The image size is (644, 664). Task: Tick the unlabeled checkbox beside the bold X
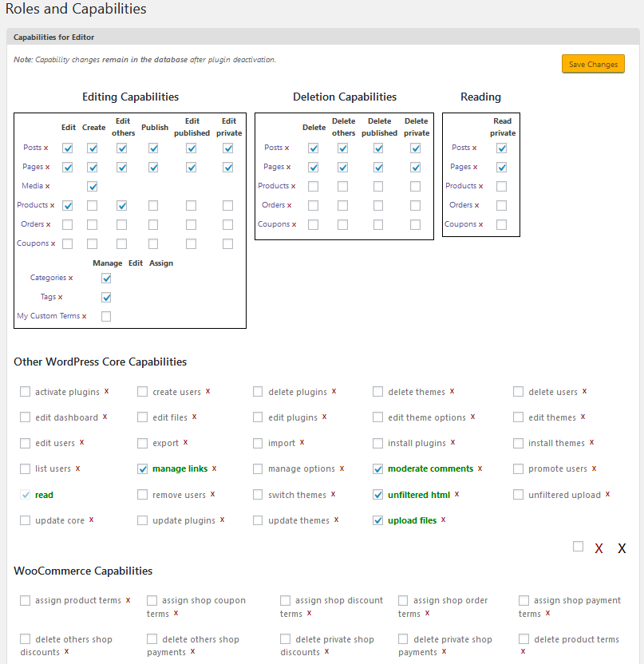578,547
